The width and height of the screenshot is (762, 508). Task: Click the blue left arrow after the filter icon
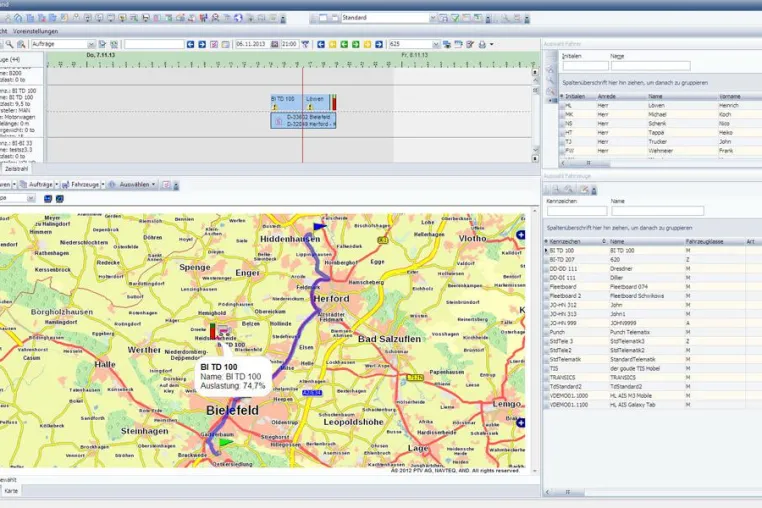pos(321,44)
